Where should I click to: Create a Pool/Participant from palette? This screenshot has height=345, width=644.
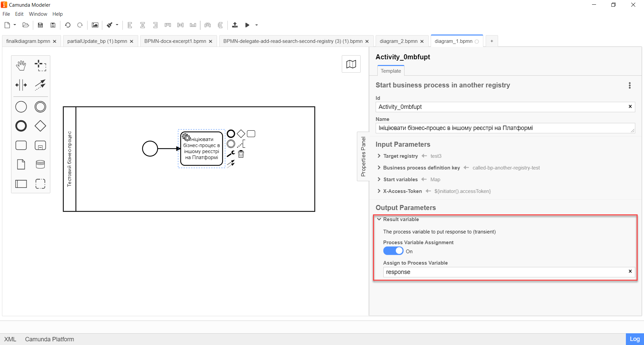tap(21, 184)
